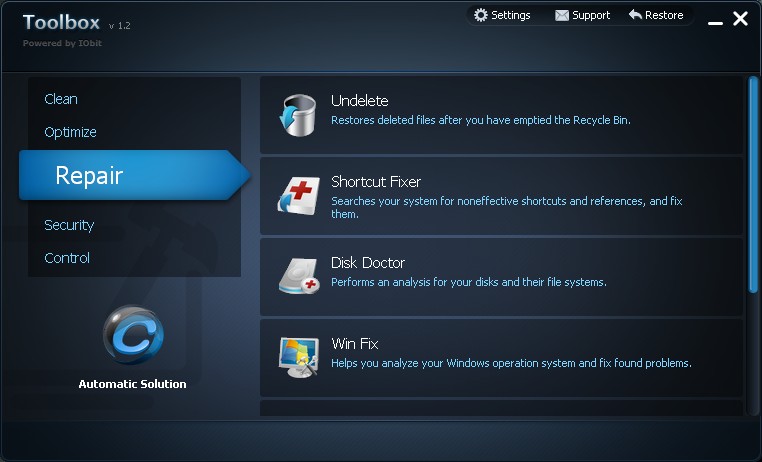Click the Restore label

click(664, 15)
